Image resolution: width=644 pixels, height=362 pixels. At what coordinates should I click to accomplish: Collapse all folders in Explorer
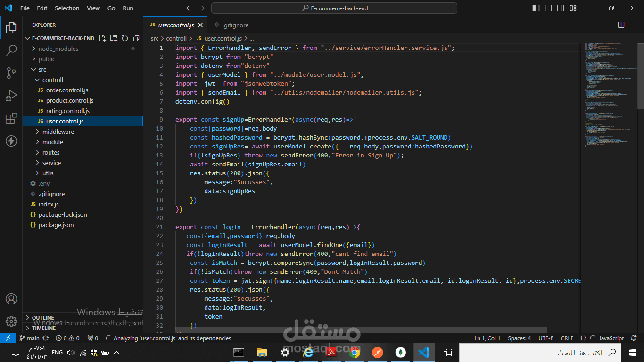(136, 38)
